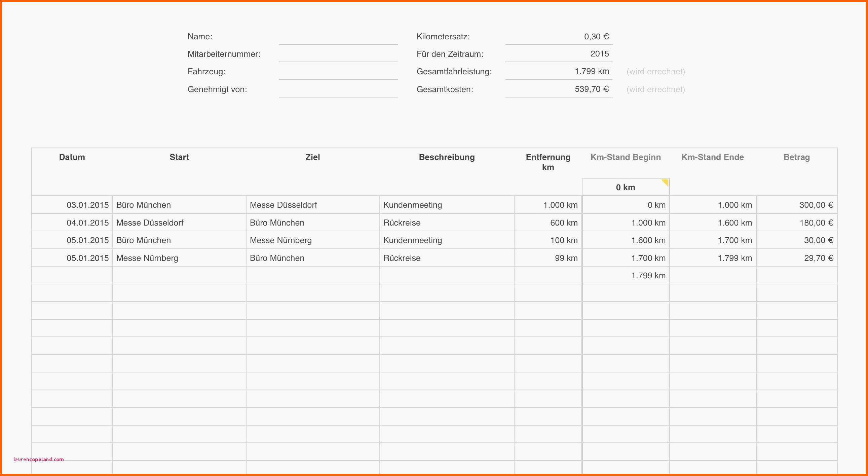The image size is (868, 476).
Task: Select the Name input field
Action: (338, 36)
